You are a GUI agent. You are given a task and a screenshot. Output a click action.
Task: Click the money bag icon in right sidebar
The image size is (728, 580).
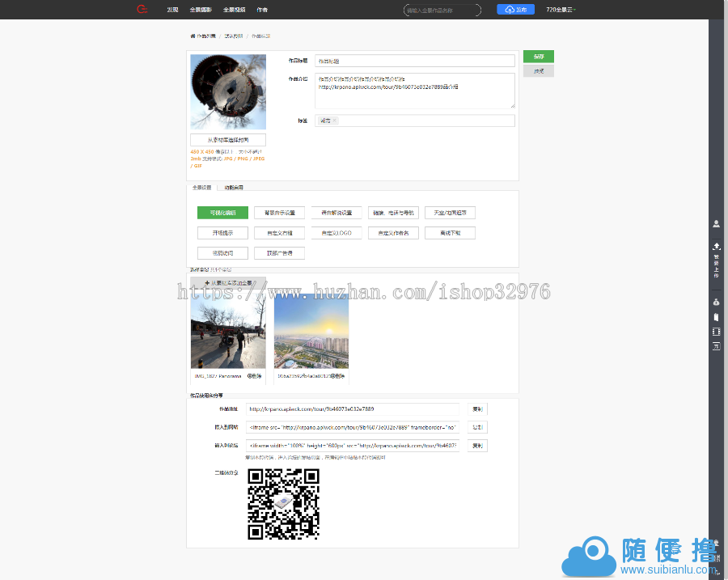tap(717, 303)
